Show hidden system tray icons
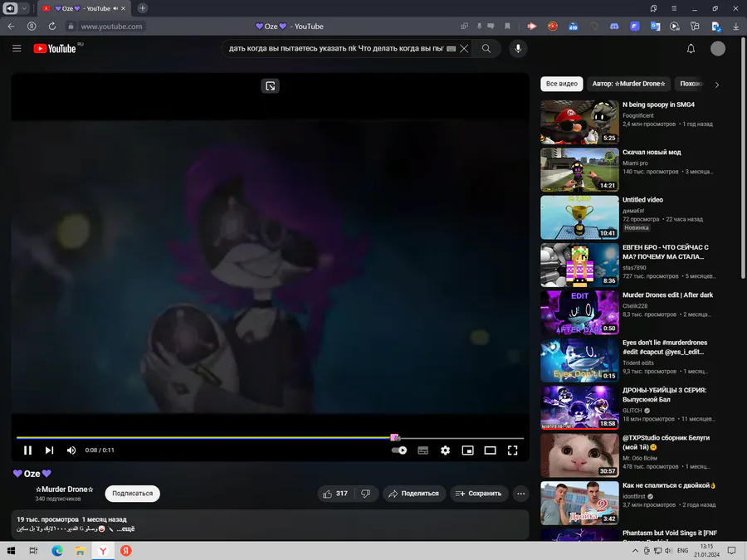This screenshot has height=560, width=747. [x=635, y=551]
